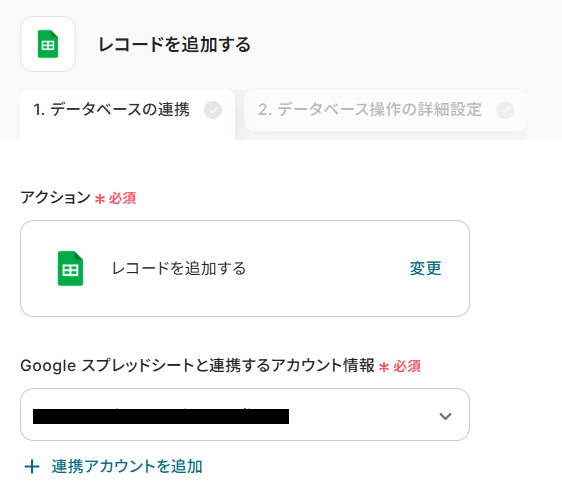Click the checkmark icon on the データベース操作の詳細設定 tab
562x495 pixels.
pos(505,110)
